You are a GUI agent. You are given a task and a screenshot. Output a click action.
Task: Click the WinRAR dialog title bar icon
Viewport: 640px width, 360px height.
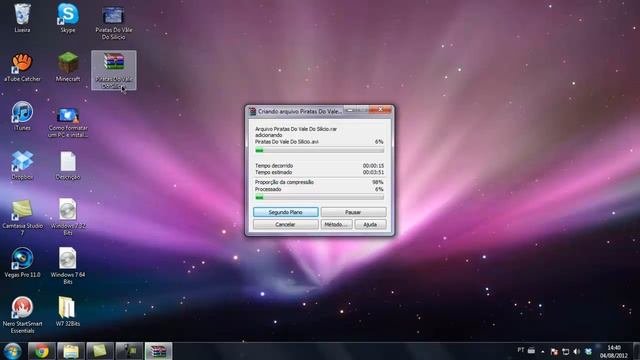252,111
